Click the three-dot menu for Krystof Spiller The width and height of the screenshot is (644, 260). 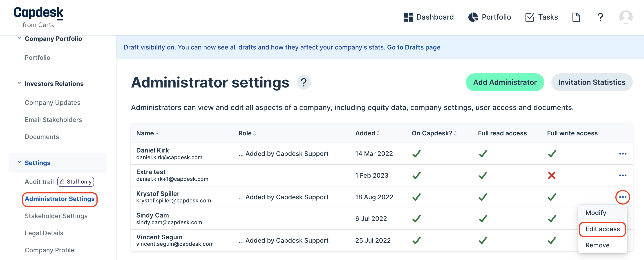coord(622,197)
